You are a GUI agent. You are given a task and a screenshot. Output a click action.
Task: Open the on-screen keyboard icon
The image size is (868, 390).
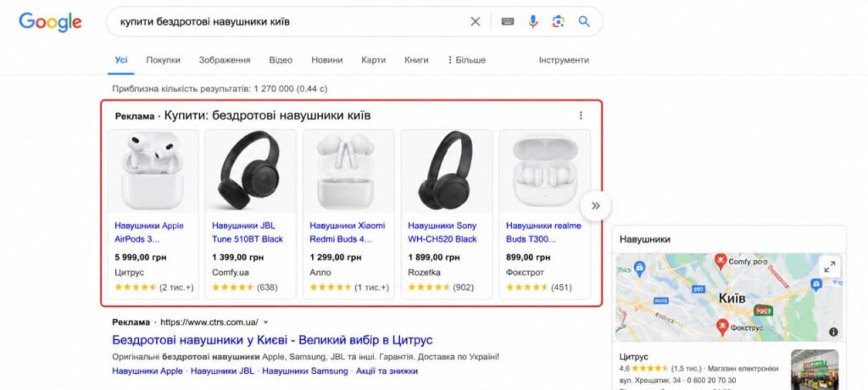coord(508,21)
